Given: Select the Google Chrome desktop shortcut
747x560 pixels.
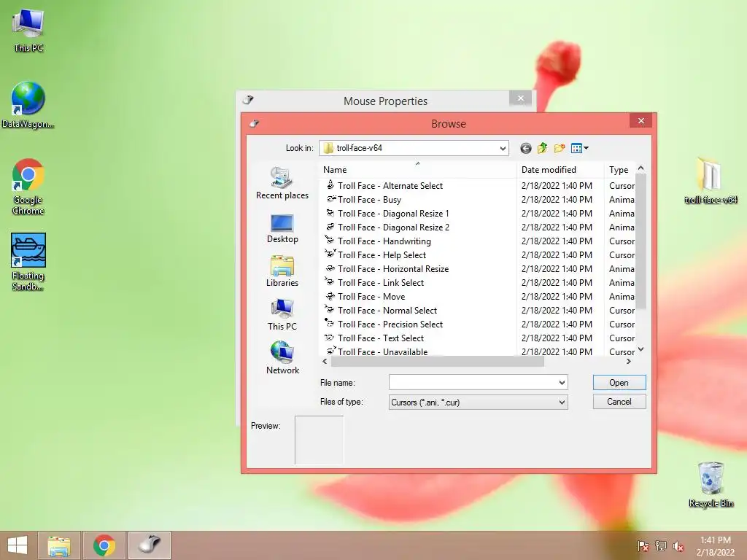Looking at the screenshot, I should pos(28,186).
